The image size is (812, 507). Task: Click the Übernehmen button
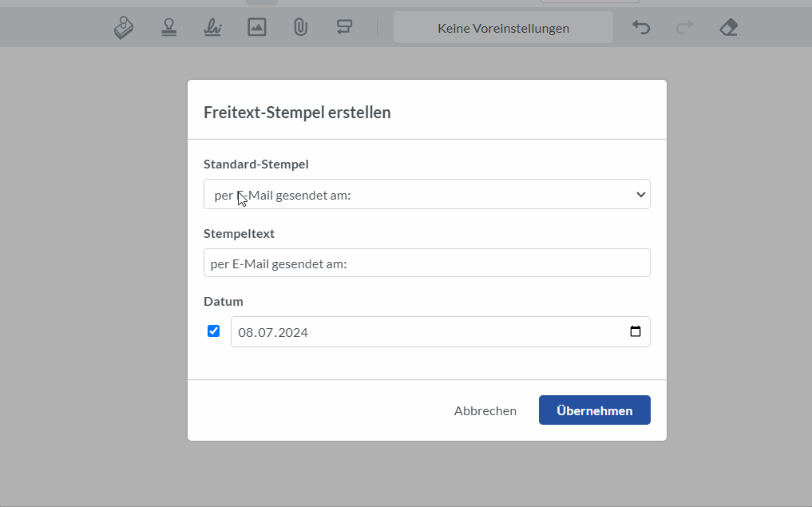coord(595,410)
